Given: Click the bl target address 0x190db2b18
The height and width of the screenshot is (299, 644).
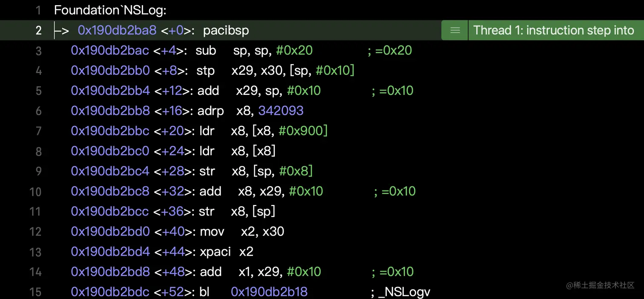Looking at the screenshot, I should 269,292.
